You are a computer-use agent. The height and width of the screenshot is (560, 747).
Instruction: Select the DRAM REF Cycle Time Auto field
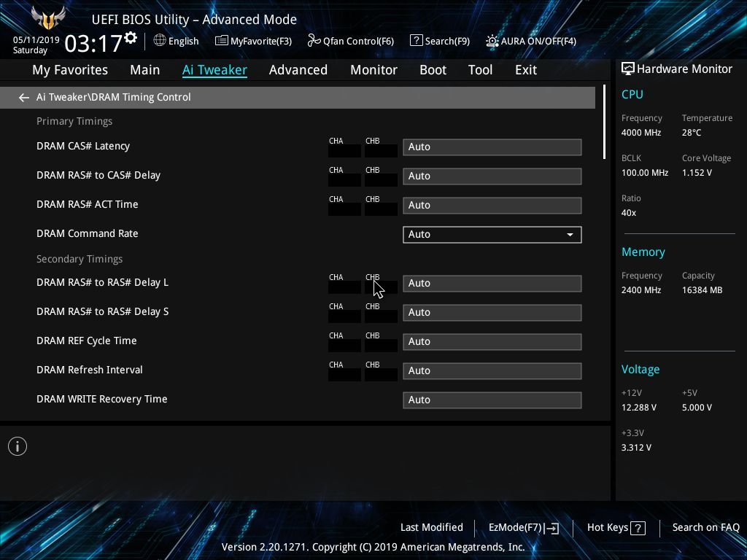[x=492, y=341]
